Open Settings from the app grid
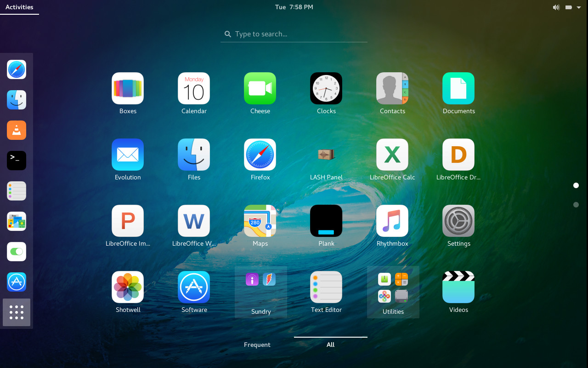588x368 pixels. coord(458,221)
